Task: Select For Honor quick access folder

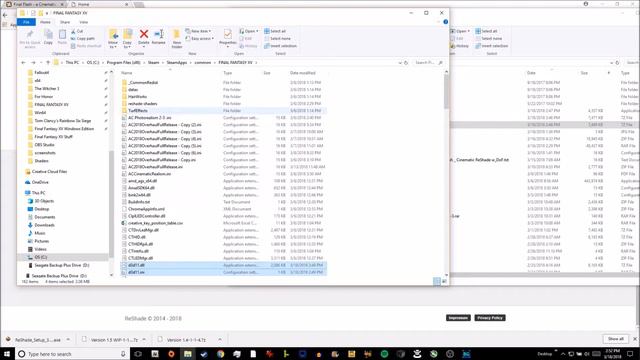Action: [x=43, y=97]
